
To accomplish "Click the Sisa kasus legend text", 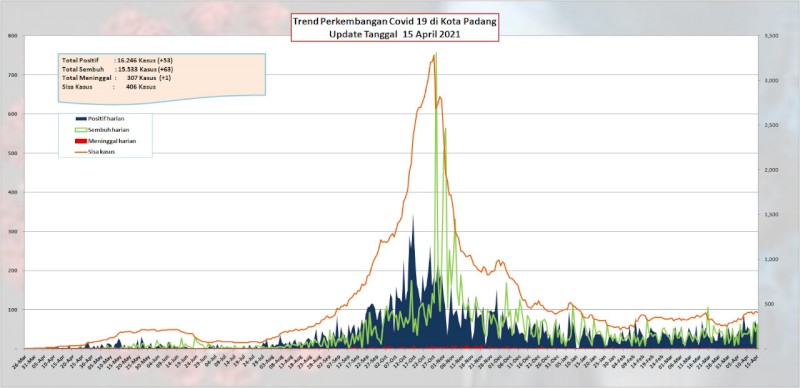I will coord(101,152).
